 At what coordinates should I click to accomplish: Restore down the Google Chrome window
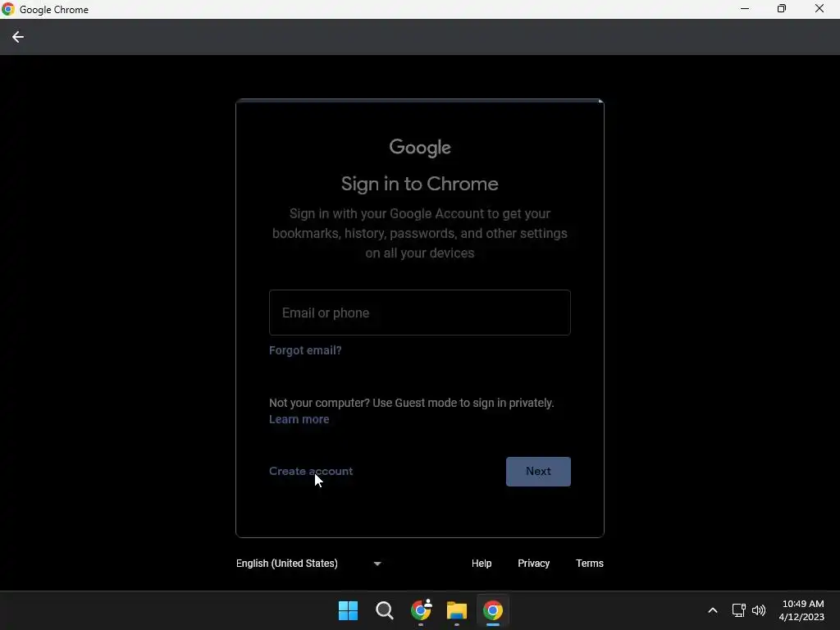coord(782,8)
